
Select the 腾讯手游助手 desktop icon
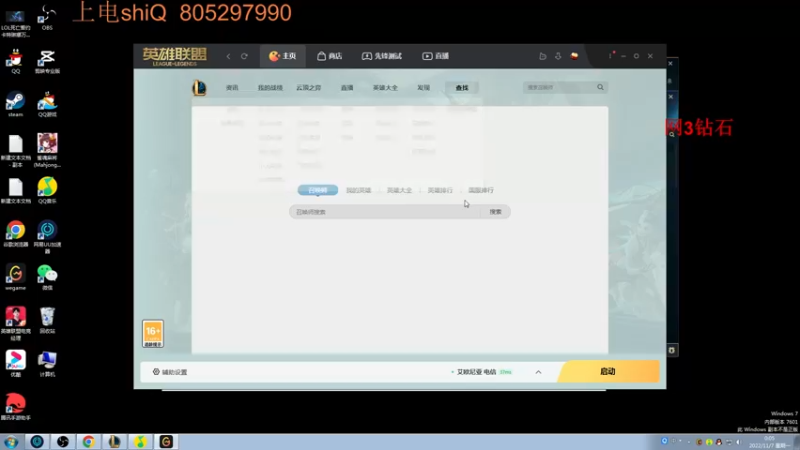point(15,407)
